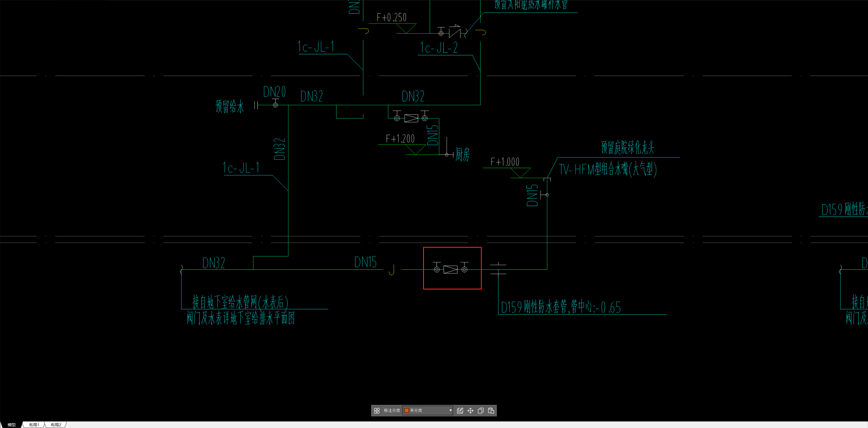This screenshot has width=868, height=428.
Task: Select the 预留庭院绿化龙头 annotation
Action: (x=628, y=147)
